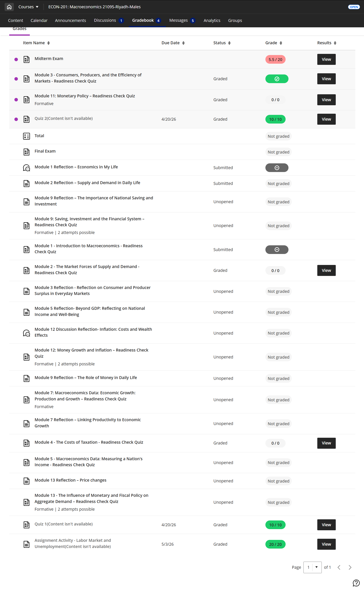Viewport: 364px width, 593px height.
Task: Click the Final Exam document icon
Action: [x=27, y=152]
